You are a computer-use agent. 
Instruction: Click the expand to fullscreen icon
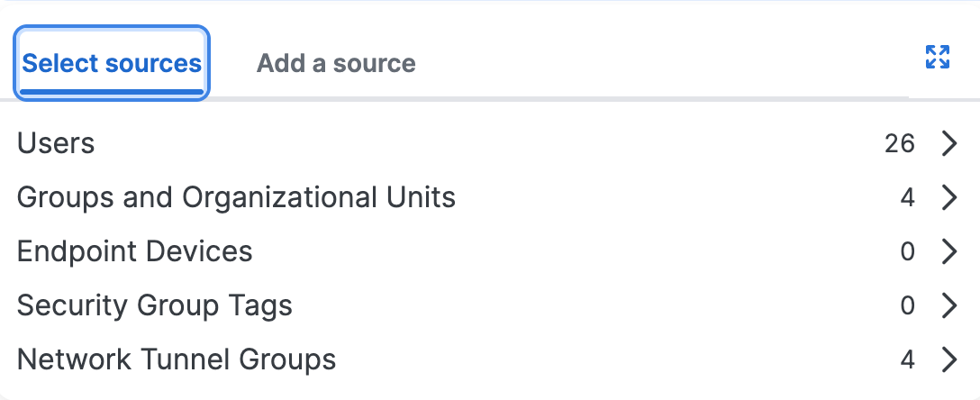tap(938, 57)
